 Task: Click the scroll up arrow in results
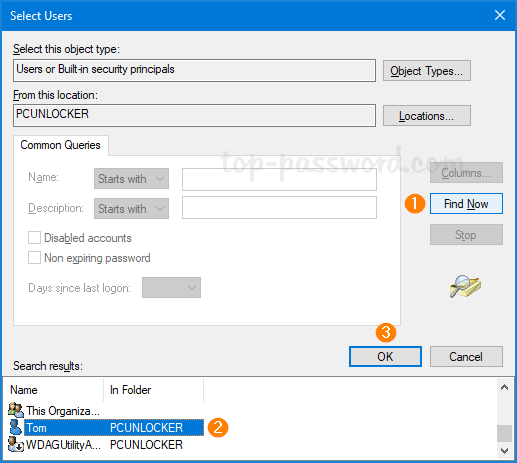pyautogui.click(x=504, y=387)
